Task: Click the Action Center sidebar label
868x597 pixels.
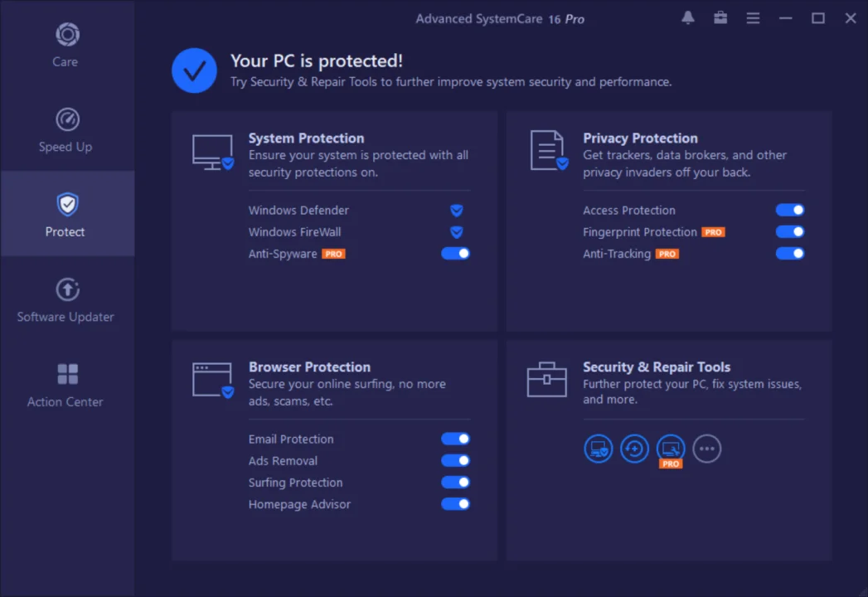Action: [65, 402]
